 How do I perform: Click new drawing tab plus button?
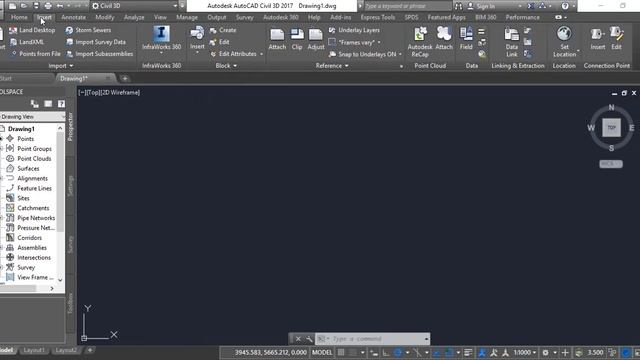[125, 78]
